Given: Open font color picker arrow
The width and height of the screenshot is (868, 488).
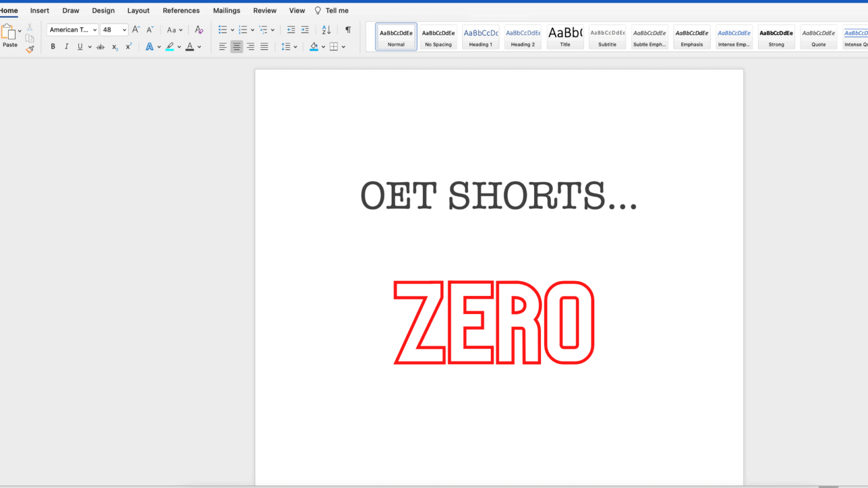Looking at the screenshot, I should tap(200, 47).
